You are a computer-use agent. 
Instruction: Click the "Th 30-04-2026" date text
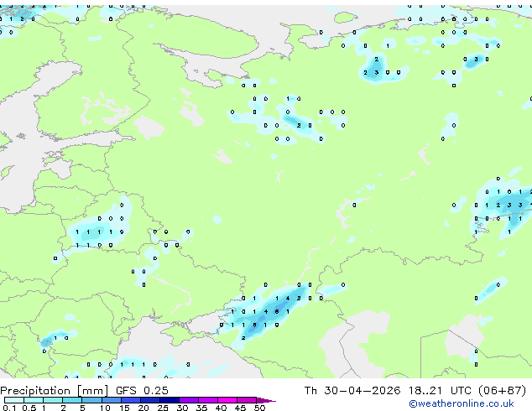point(352,391)
